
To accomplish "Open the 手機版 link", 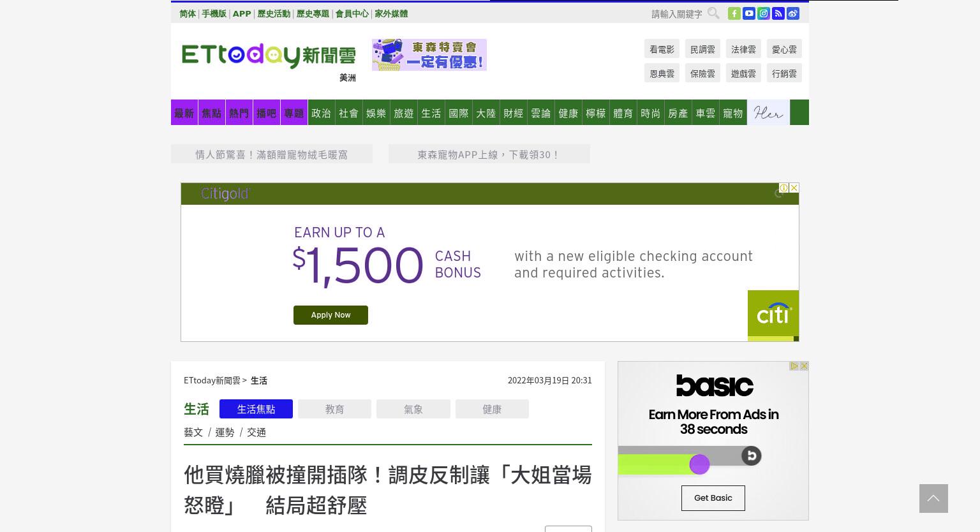I will tap(214, 13).
